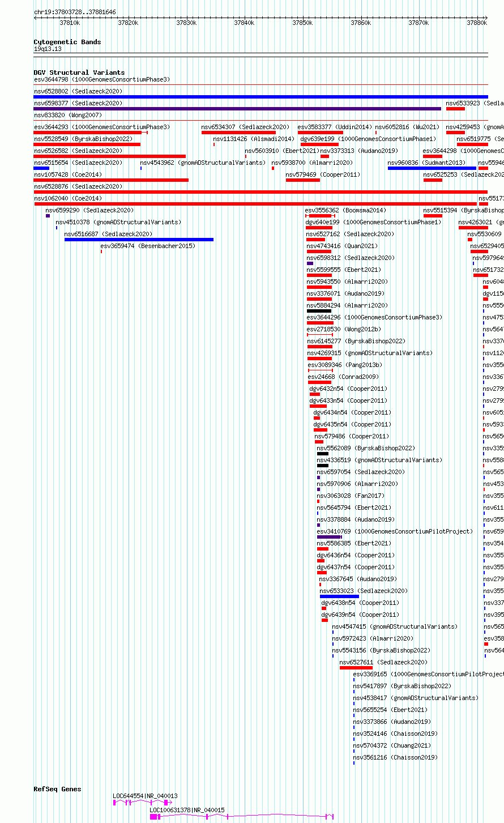Image resolution: width=504 pixels, height=823 pixels.
Task: Open esv3556362 (Boomsma2014) variant
Action: (x=345, y=210)
